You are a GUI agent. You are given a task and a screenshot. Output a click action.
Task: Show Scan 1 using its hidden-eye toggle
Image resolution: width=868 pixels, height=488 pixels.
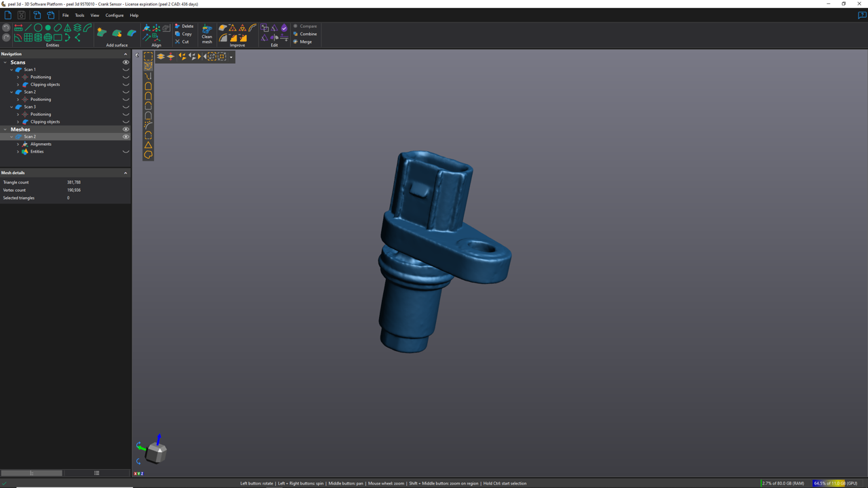[x=125, y=70]
